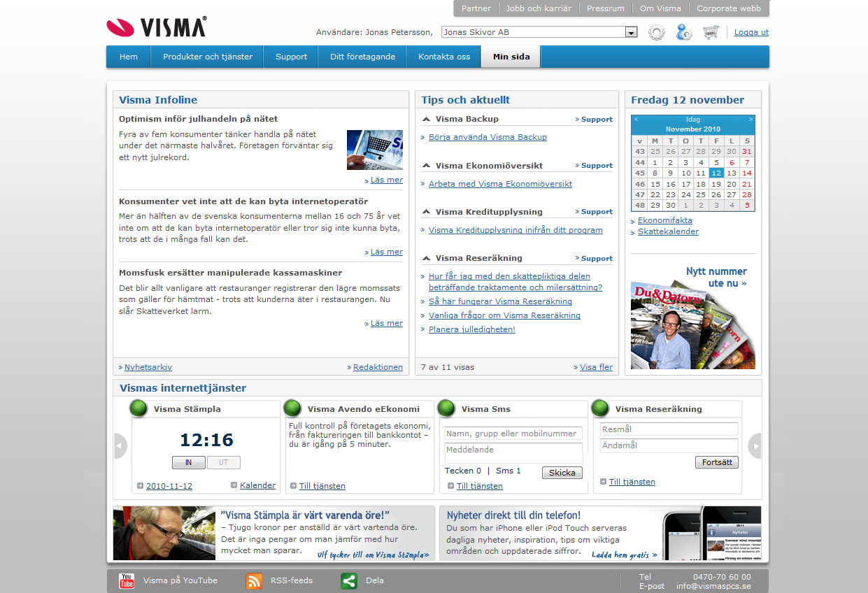
Task: Open Läs mer for Momsfusk article
Action: [x=387, y=323]
